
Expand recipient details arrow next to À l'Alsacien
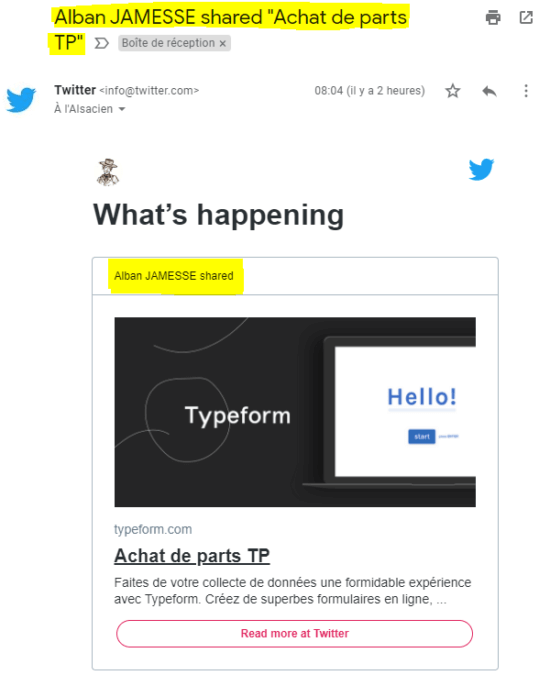(x=122, y=109)
